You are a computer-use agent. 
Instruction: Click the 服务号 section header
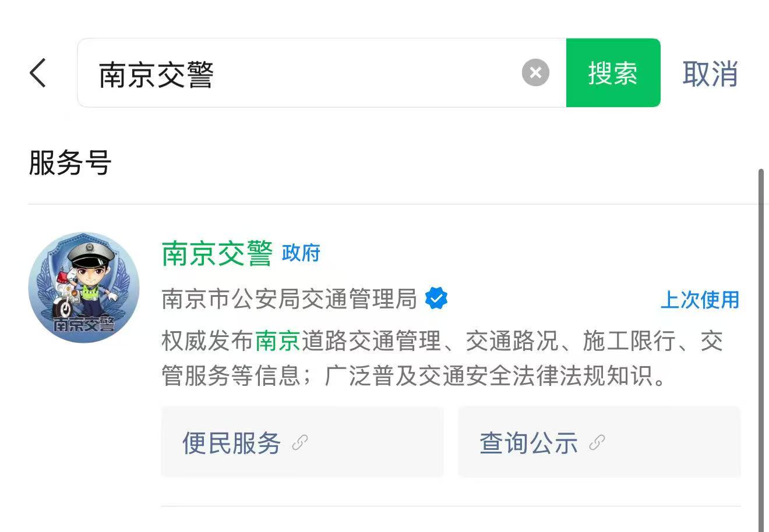pyautogui.click(x=70, y=162)
